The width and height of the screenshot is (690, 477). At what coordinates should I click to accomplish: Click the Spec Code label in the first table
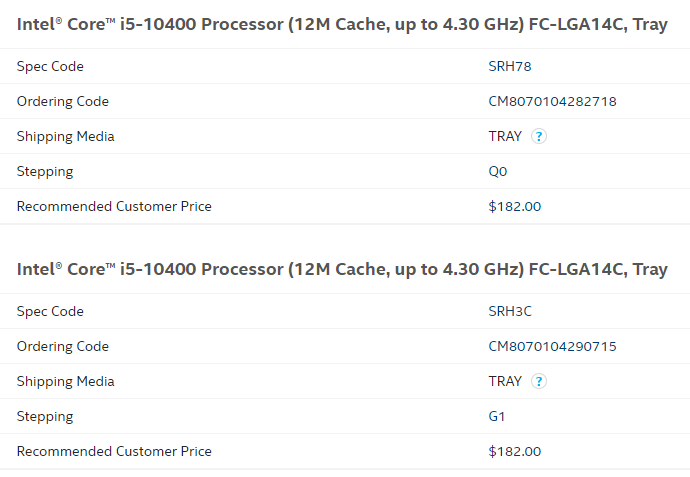[50, 66]
